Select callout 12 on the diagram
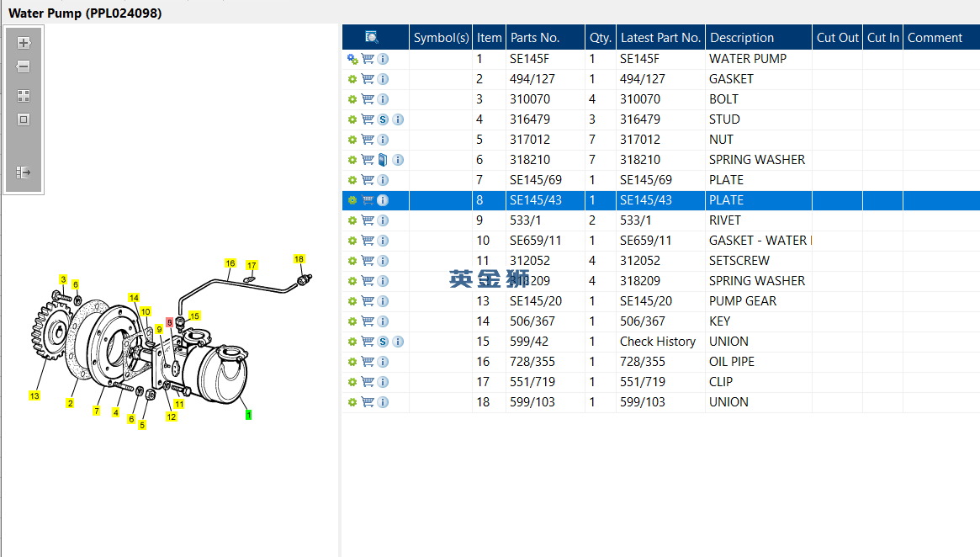The width and height of the screenshot is (980, 557). [x=172, y=416]
